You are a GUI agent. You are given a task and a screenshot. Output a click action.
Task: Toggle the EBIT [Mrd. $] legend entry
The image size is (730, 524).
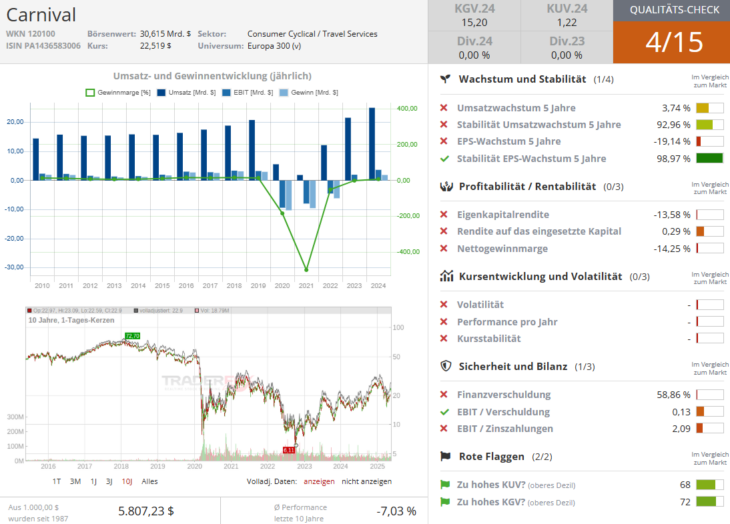248,93
